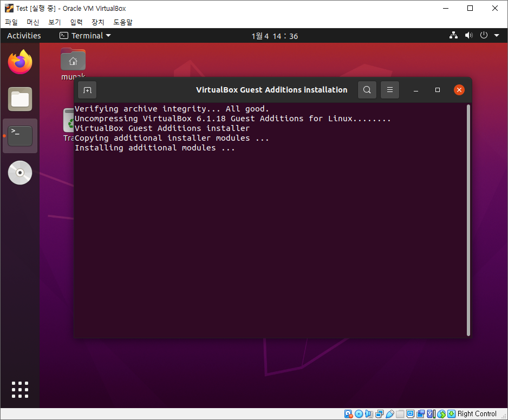Click the terminal window scrollbar
Screen dimensions: 508x420
pyautogui.click(x=468, y=220)
